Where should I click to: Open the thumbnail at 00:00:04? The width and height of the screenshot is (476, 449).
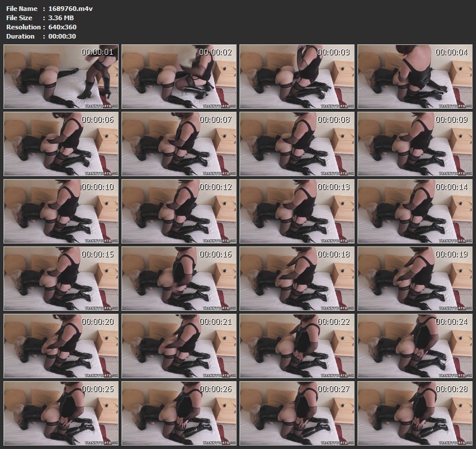point(414,77)
